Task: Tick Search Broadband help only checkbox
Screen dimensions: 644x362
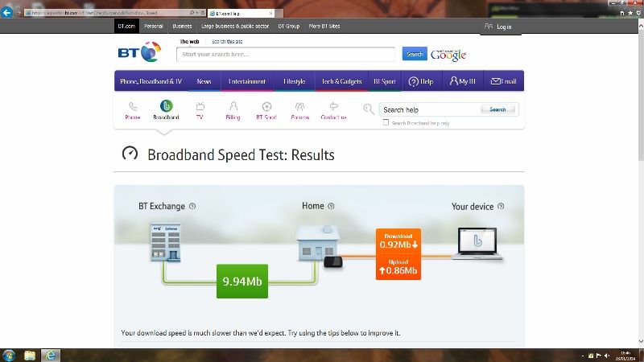Action: point(386,122)
